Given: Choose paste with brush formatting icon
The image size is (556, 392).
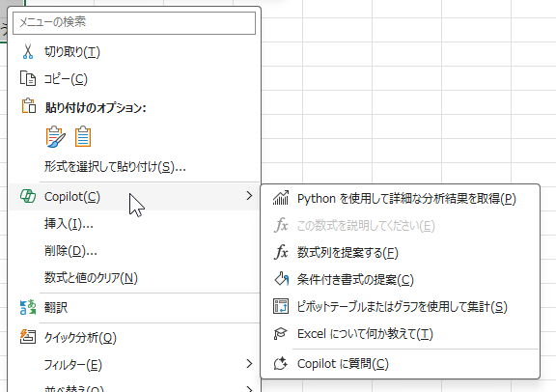Looking at the screenshot, I should point(56,136).
